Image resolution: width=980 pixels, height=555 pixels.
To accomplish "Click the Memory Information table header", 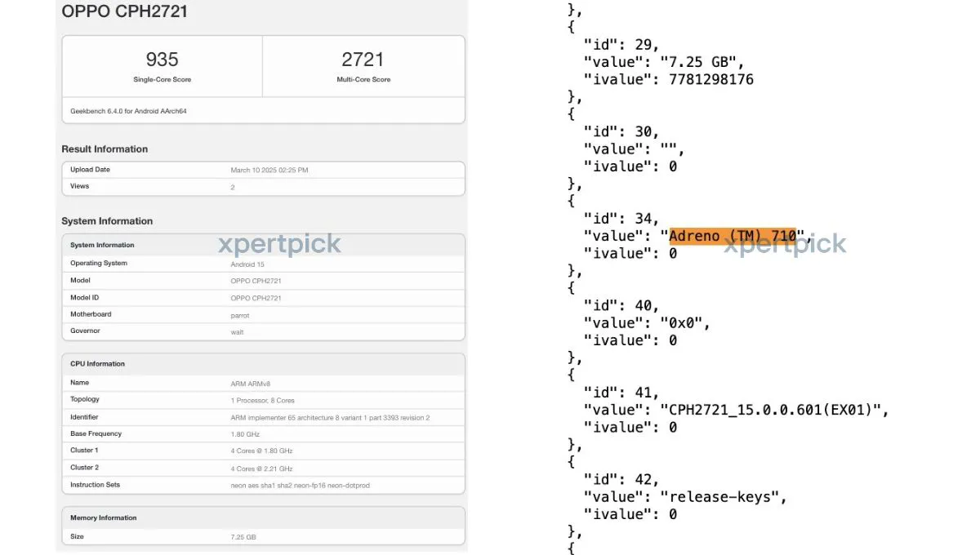I will pyautogui.click(x=263, y=518).
